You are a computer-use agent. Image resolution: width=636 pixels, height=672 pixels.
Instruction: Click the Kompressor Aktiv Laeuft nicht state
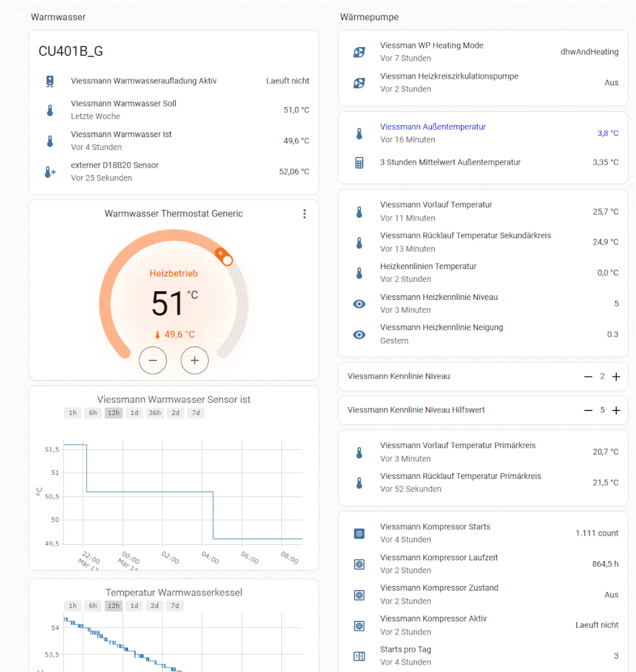tap(596, 625)
